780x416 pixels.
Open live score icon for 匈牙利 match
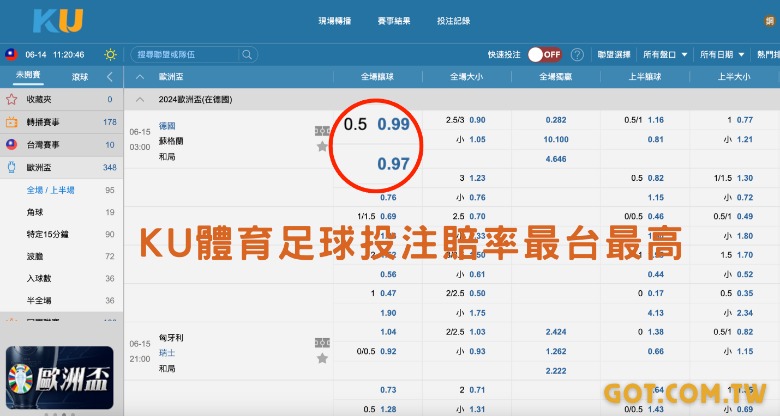[x=322, y=343]
